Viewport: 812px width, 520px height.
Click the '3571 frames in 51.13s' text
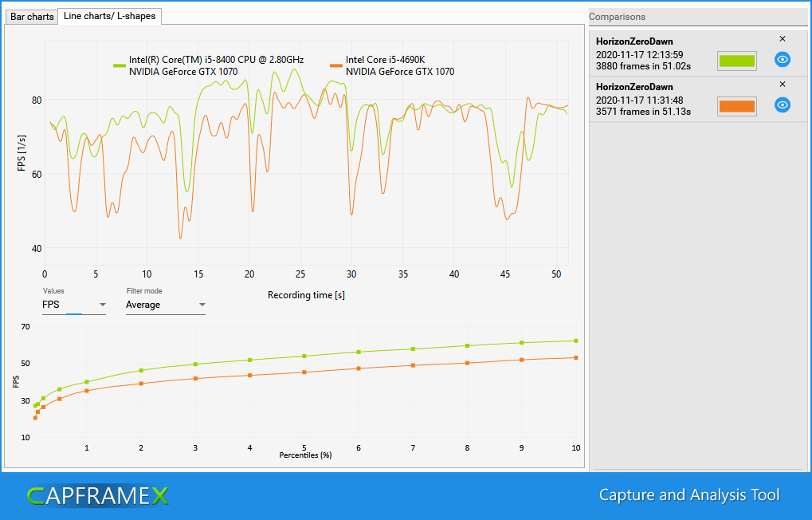coord(643,112)
